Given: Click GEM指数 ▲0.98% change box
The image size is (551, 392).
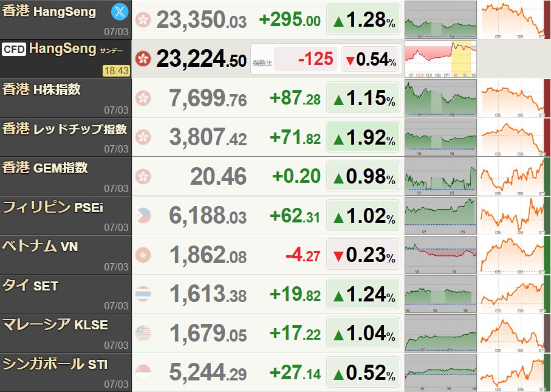Looking at the screenshot, I should point(363,176).
